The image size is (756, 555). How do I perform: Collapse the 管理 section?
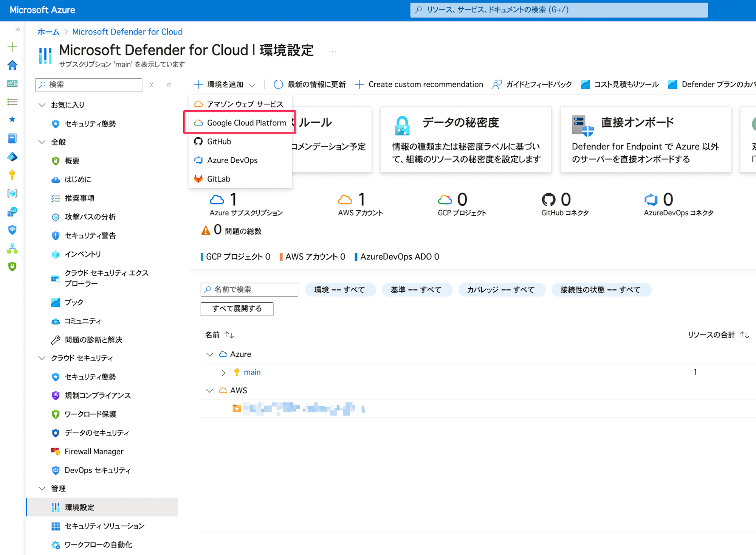coord(42,488)
